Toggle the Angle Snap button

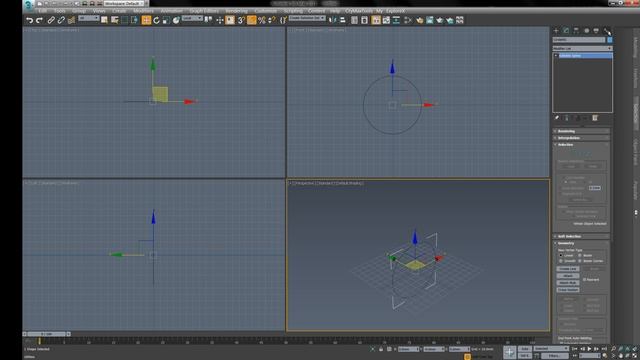pos(251,20)
